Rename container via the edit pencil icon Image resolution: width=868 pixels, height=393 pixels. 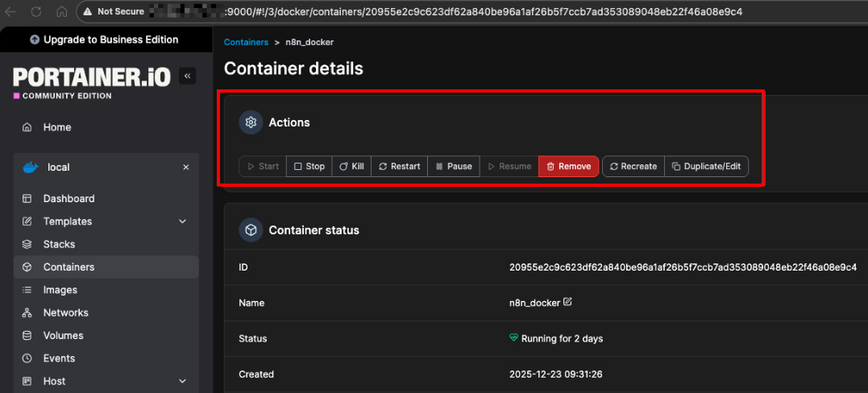point(567,302)
